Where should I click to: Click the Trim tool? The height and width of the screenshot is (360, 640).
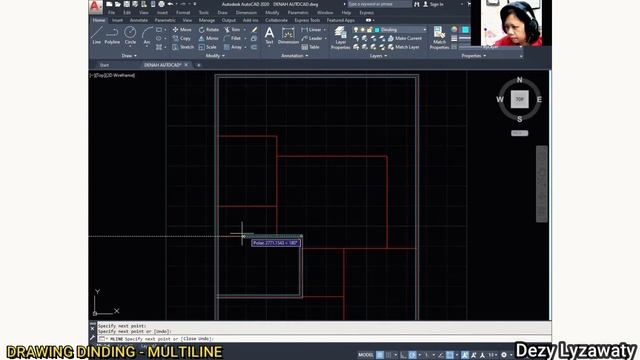coord(232,30)
